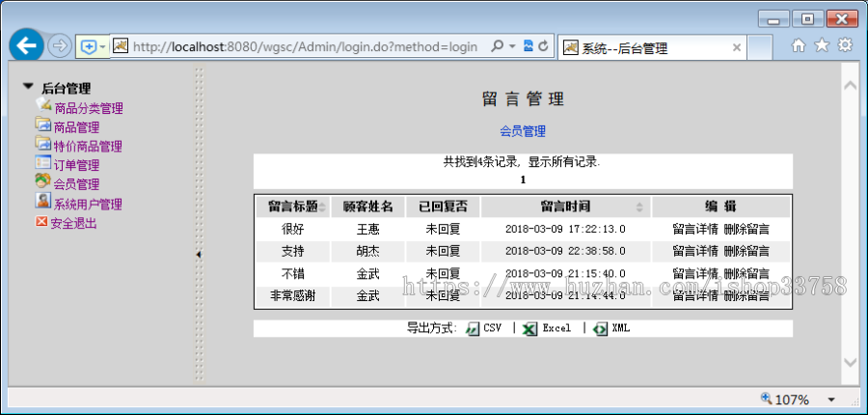Open 留言详情 for the 不错 row
Viewport: 868px width, 415px height.
[695, 274]
